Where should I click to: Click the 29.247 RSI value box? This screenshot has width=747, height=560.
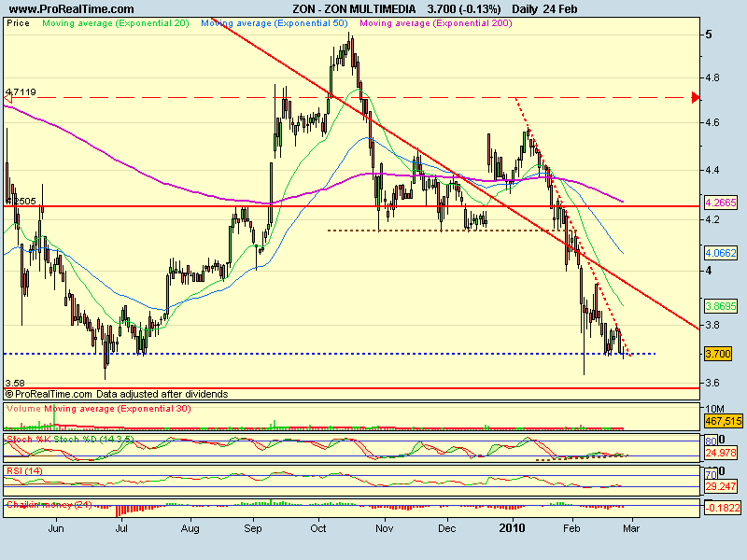point(721,486)
